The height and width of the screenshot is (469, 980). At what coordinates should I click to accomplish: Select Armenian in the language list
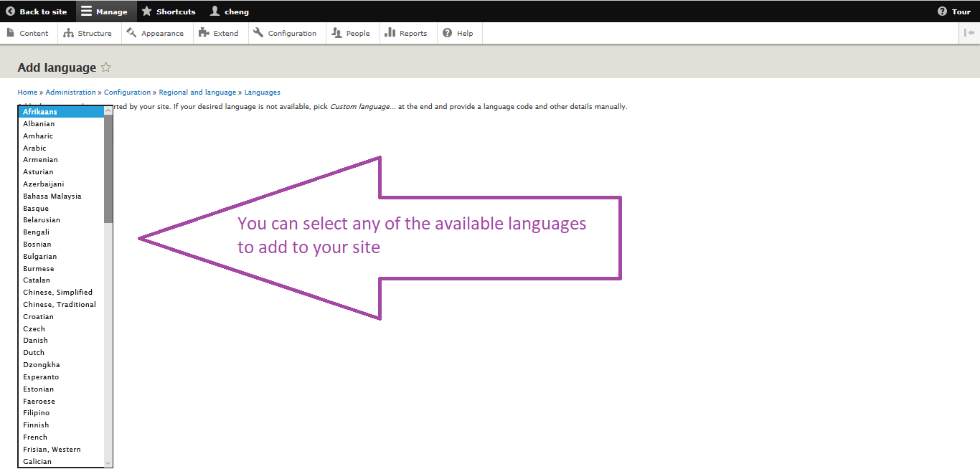[x=61, y=160]
